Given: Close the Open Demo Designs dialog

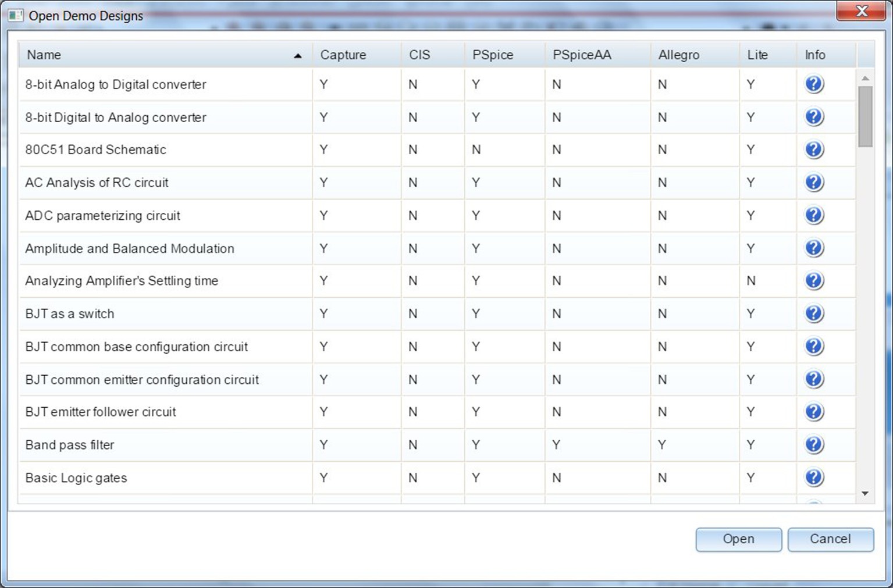Looking at the screenshot, I should click(x=862, y=11).
